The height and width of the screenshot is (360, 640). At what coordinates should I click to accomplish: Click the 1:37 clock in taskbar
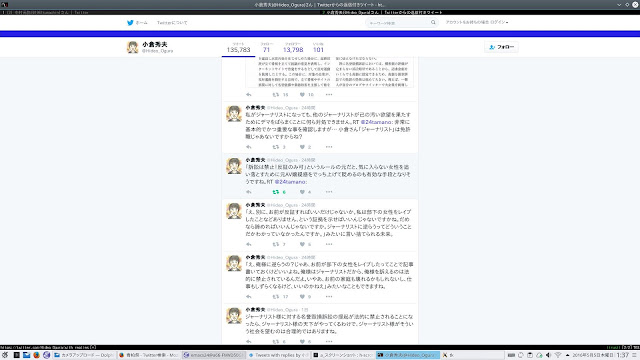tap(622, 355)
